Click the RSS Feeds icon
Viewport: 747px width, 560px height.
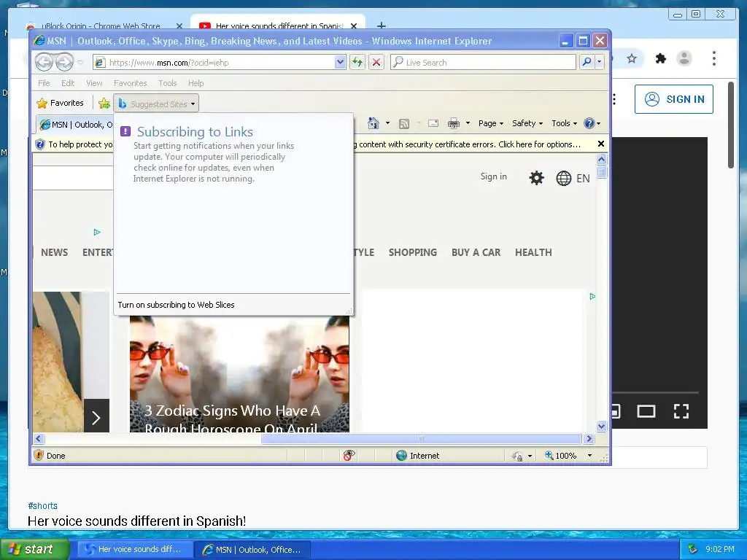coord(404,124)
